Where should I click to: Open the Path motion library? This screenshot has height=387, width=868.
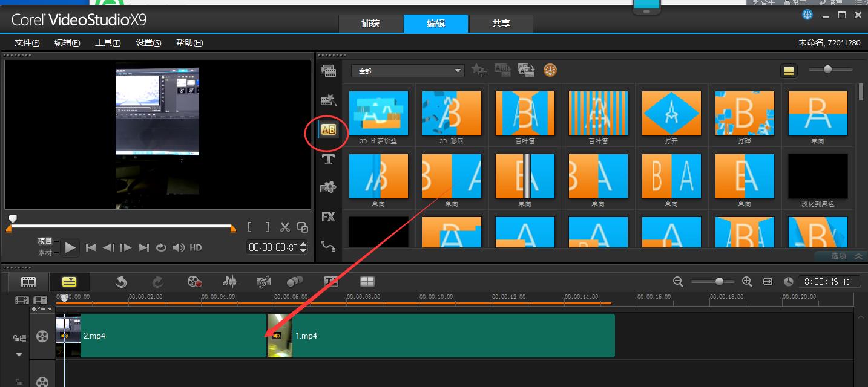[x=328, y=246]
